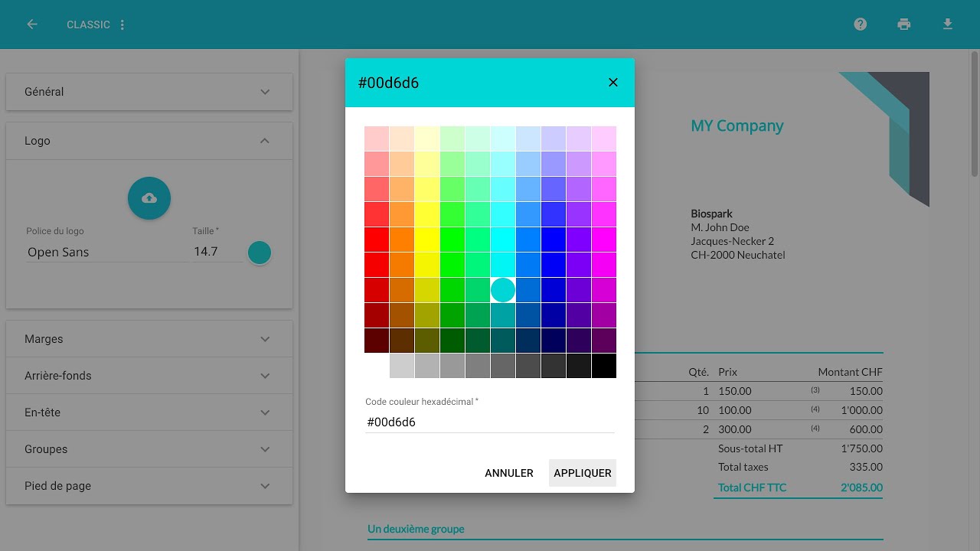Click the Total taxes label
This screenshot has width=980, height=551.
743,467
